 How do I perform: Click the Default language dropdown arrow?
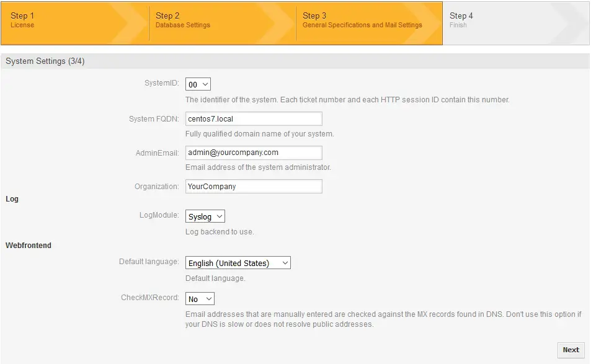pyautogui.click(x=285, y=262)
